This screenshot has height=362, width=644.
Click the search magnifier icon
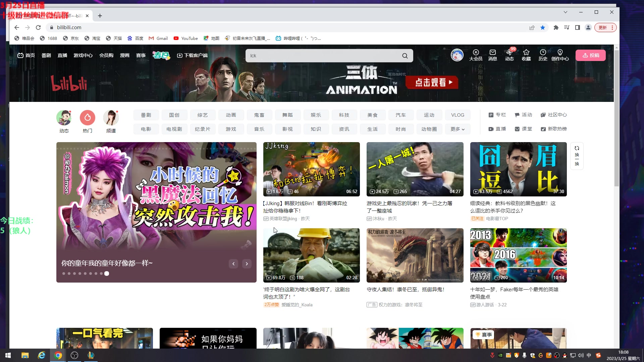405,56
